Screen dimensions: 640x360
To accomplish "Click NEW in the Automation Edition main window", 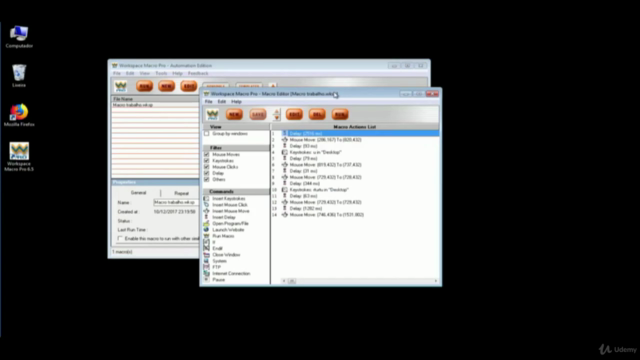I will click(167, 86).
